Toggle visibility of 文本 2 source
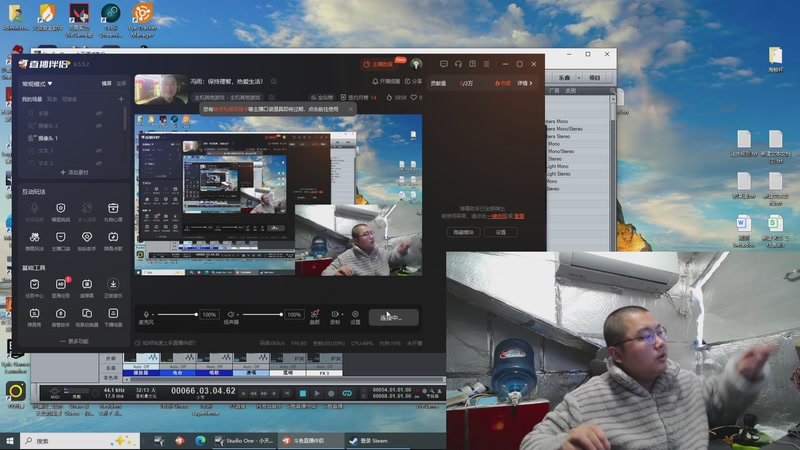This screenshot has width=800, height=450. click(x=99, y=163)
